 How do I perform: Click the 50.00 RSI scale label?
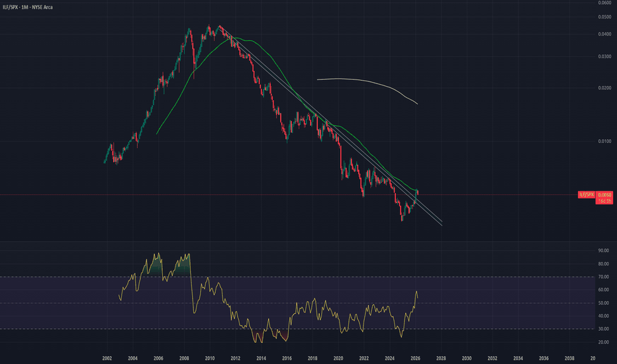pyautogui.click(x=604, y=303)
